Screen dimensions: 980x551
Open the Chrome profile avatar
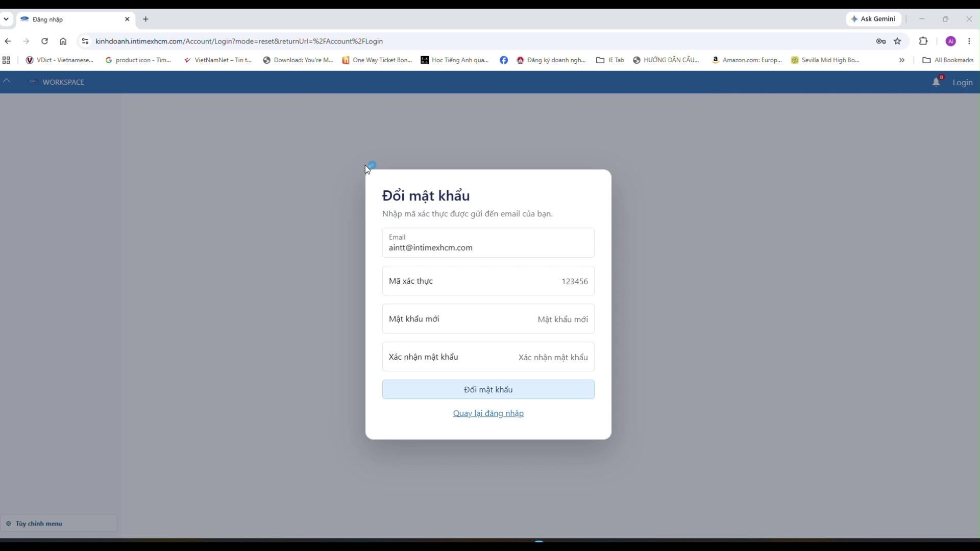click(951, 41)
